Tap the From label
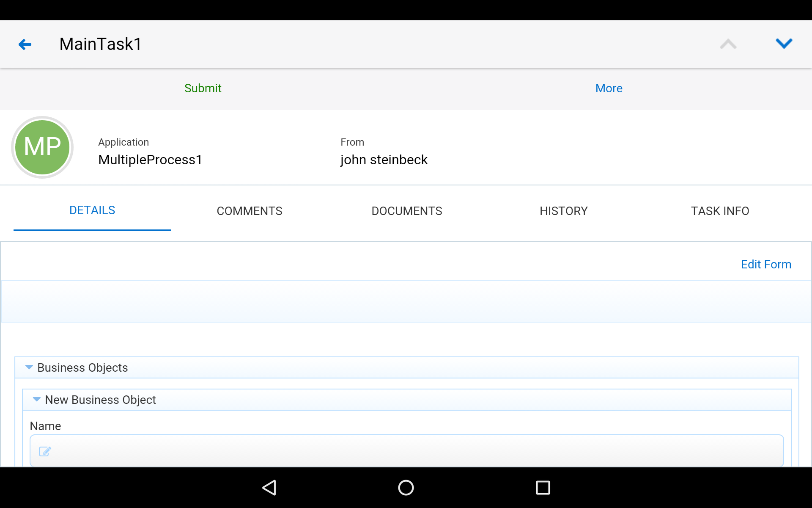Image resolution: width=812 pixels, height=508 pixels. pyautogui.click(x=352, y=142)
